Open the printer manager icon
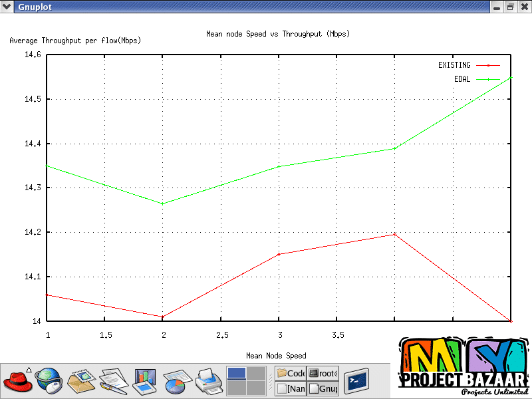 [208, 382]
